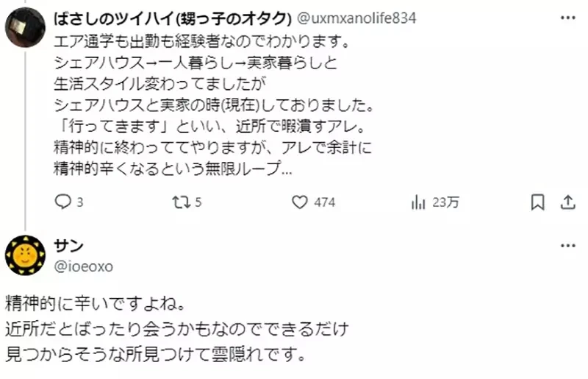Click サン's sun avatar
Image resolution: width=588 pixels, height=379 pixels.
(25, 256)
